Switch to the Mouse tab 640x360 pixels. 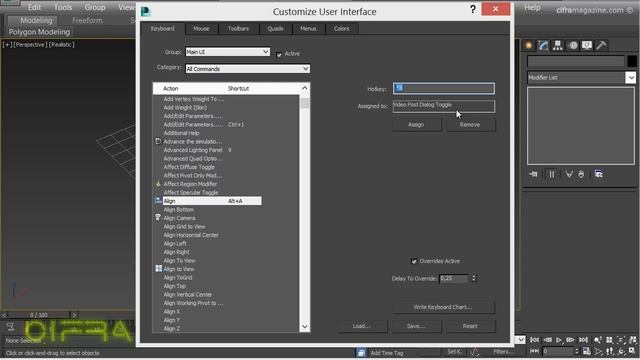click(201, 29)
